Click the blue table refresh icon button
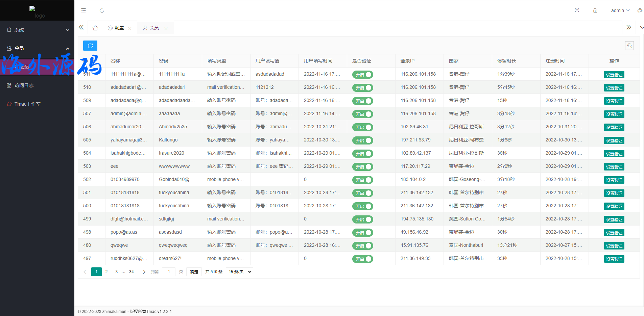This screenshot has width=644, height=316. pos(90,46)
